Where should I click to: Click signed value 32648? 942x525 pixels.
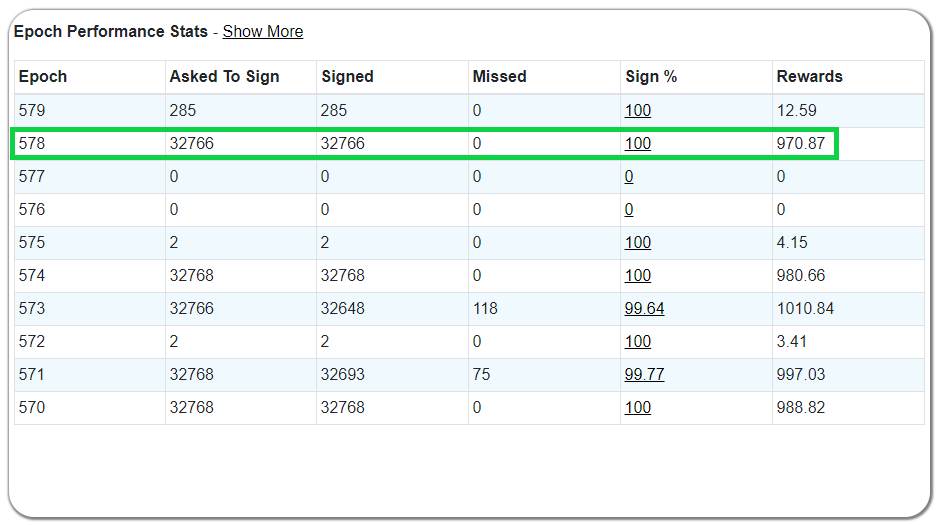pyautogui.click(x=342, y=309)
